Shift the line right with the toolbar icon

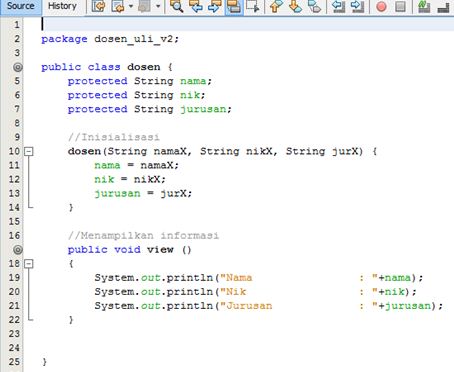click(x=357, y=6)
